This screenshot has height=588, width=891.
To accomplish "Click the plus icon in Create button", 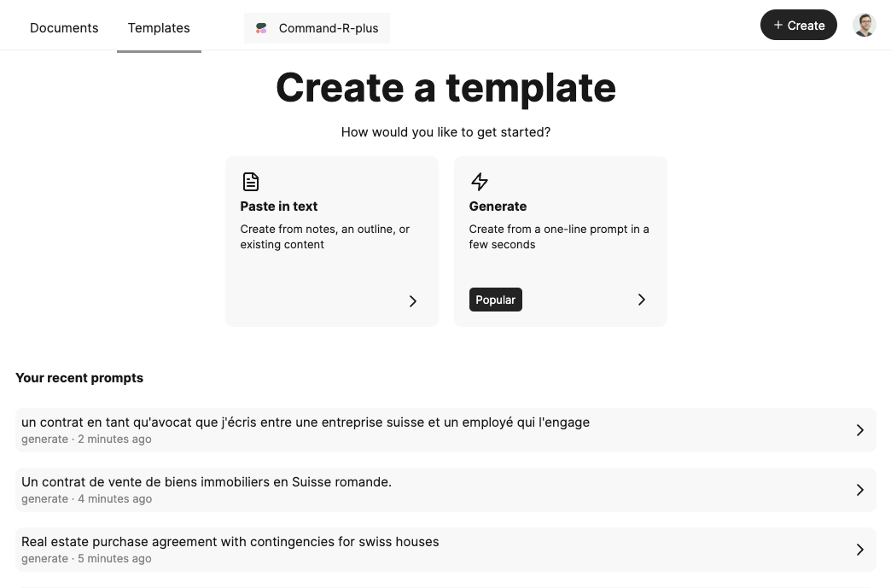I will tap(777, 26).
